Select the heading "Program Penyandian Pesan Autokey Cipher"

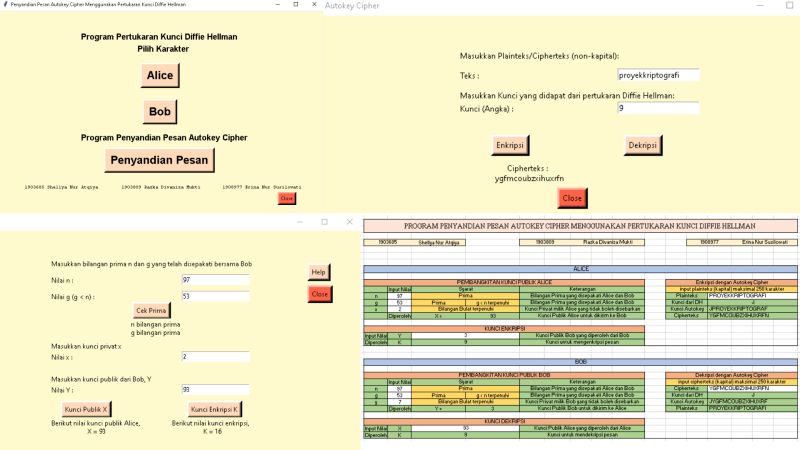[164, 138]
